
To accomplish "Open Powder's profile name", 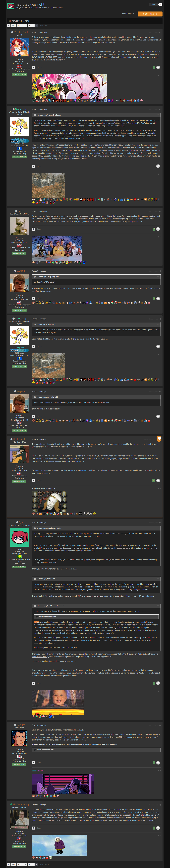I will tap(21, 725).
